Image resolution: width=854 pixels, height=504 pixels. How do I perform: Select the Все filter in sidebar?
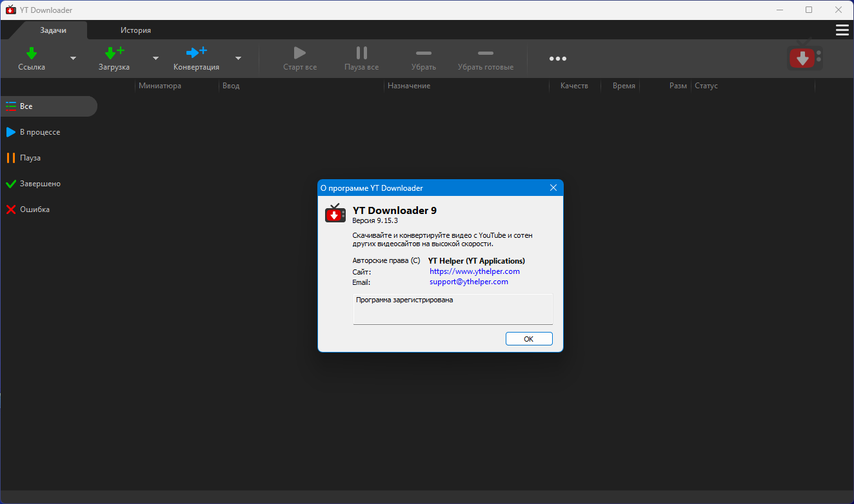pyautogui.click(x=48, y=106)
